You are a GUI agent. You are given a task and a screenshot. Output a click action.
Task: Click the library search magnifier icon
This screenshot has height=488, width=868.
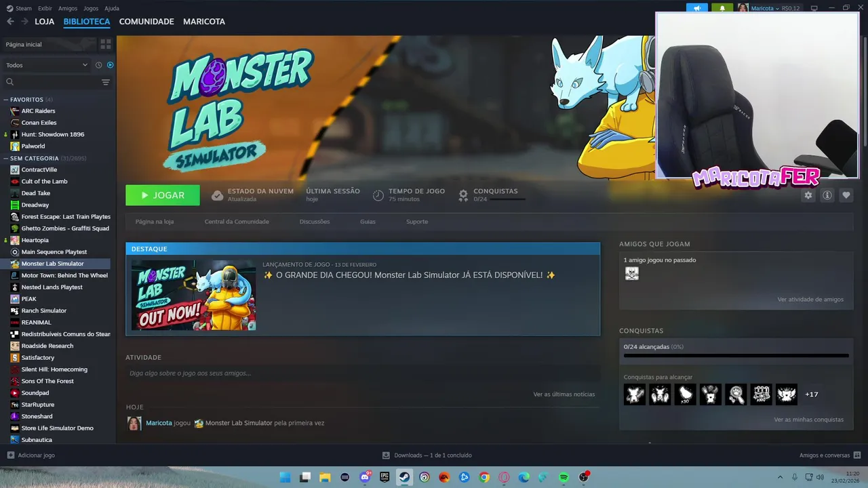pyautogui.click(x=9, y=82)
